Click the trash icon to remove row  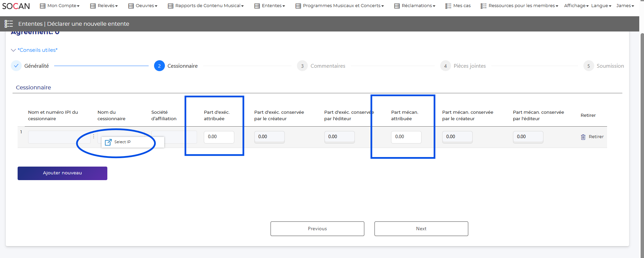(x=583, y=137)
